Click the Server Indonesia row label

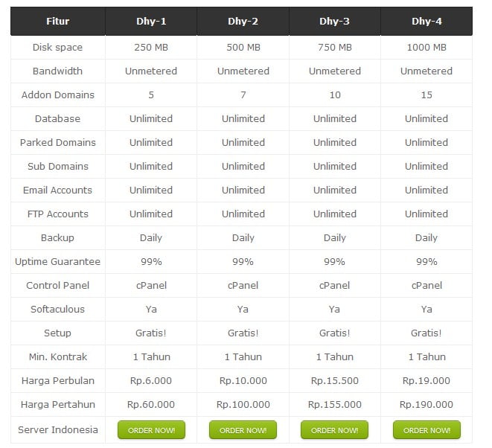coord(57,430)
